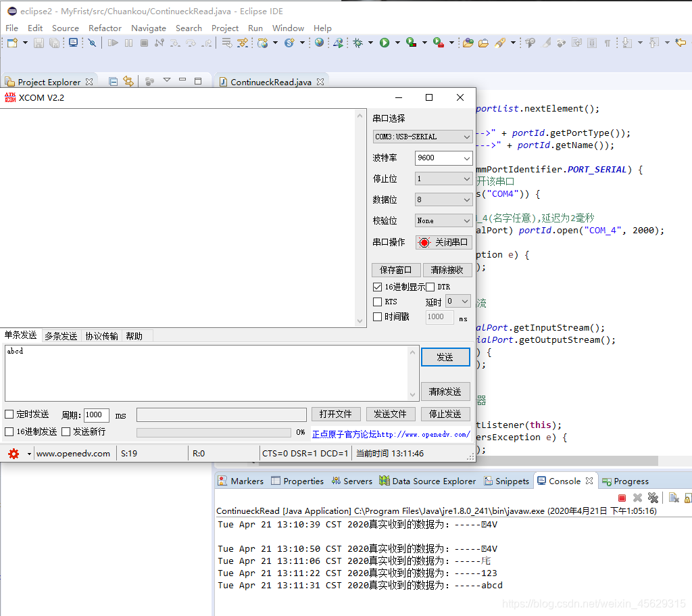Click the New file wizard icon in Eclipse toolbar
The image size is (692, 616).
coord(12,43)
